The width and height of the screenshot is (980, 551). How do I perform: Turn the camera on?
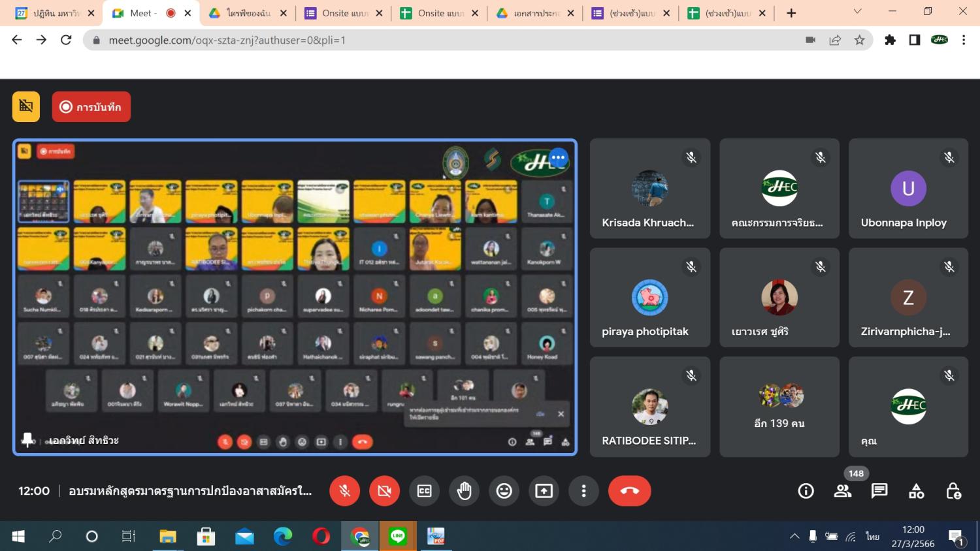tap(384, 491)
